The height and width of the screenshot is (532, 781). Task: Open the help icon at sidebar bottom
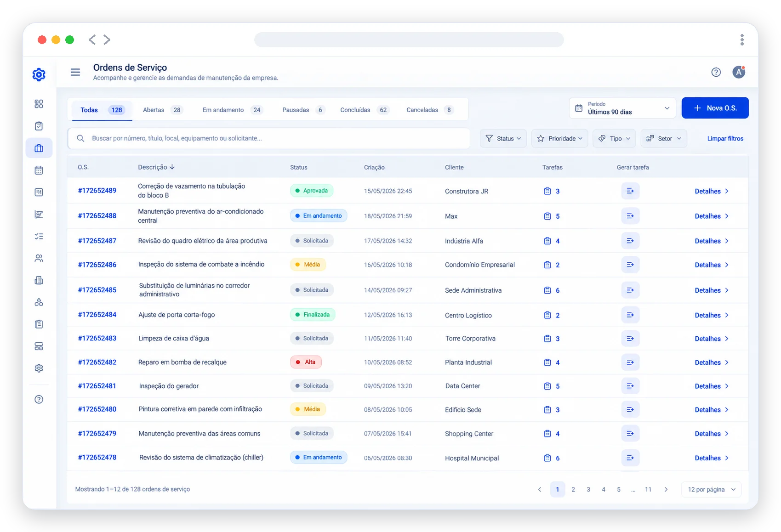point(39,399)
